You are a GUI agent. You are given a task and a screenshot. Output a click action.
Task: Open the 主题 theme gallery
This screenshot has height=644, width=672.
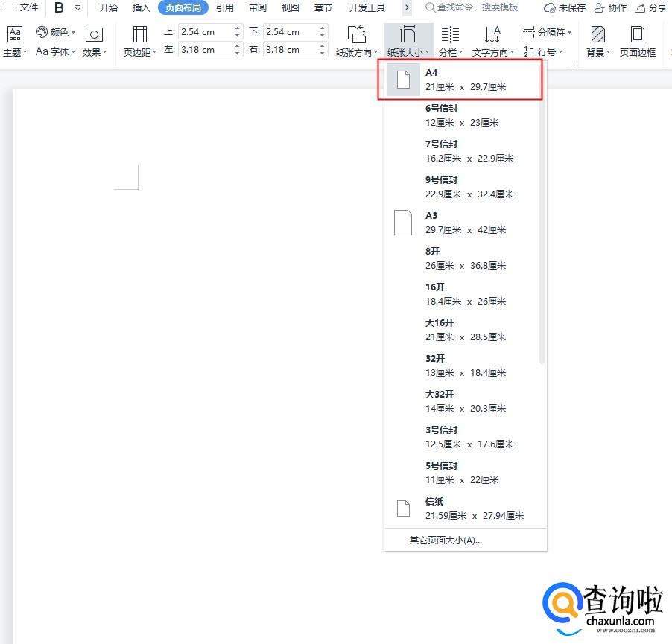tap(15, 42)
